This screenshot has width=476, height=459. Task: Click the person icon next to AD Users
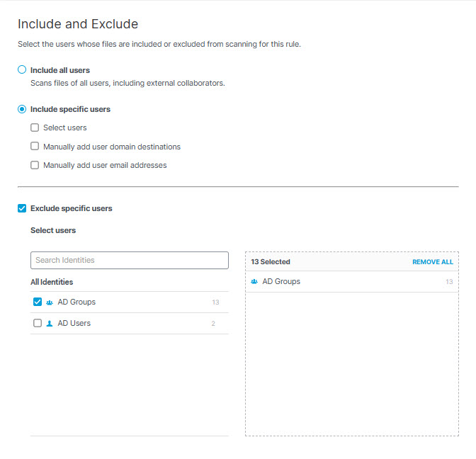pyautogui.click(x=50, y=323)
